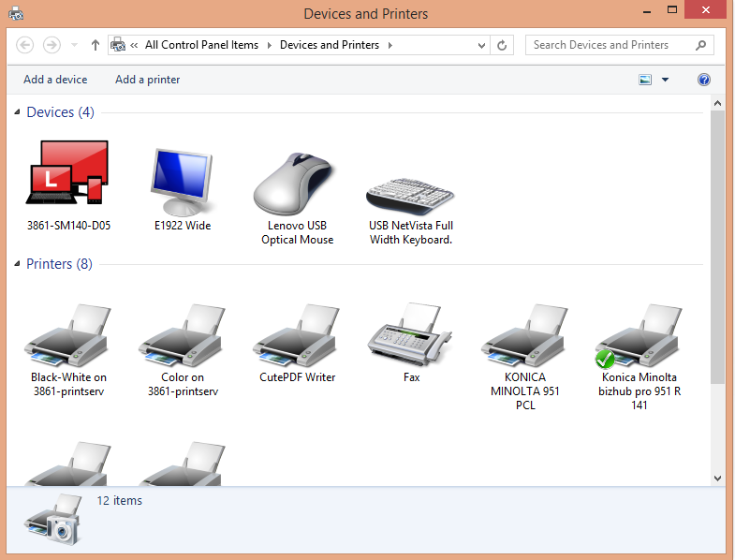Click the Help question mark icon
Image resolution: width=735 pixels, height=560 pixels.
tap(703, 80)
